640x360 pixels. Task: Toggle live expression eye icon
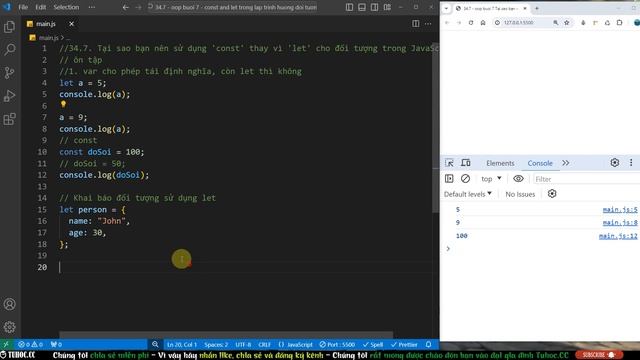click(518, 179)
